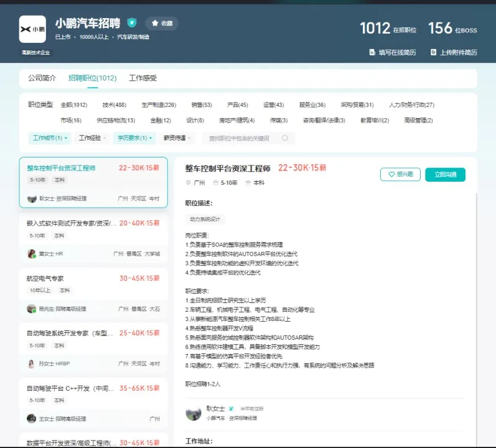Filter by 生产制造(226) job type
The width and height of the screenshot is (496, 448).
(159, 105)
